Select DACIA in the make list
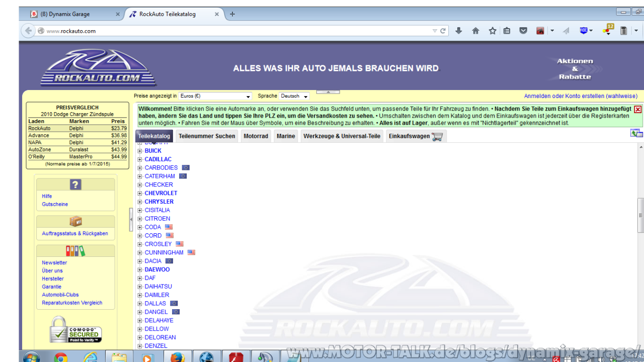The width and height of the screenshot is (644, 362). point(153,261)
